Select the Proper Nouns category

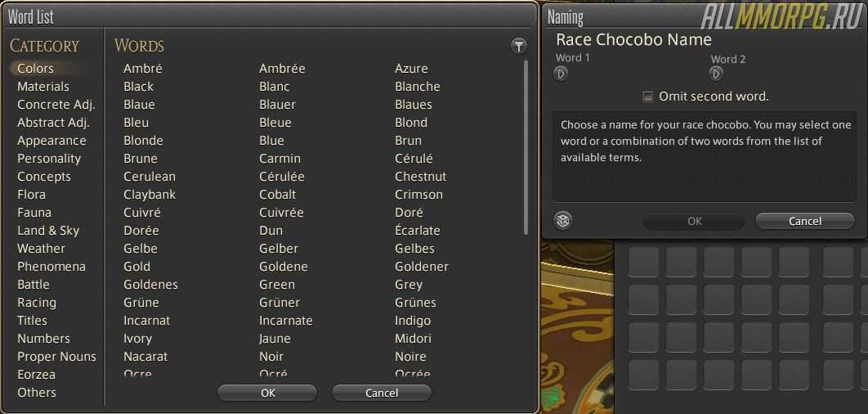[x=56, y=357]
